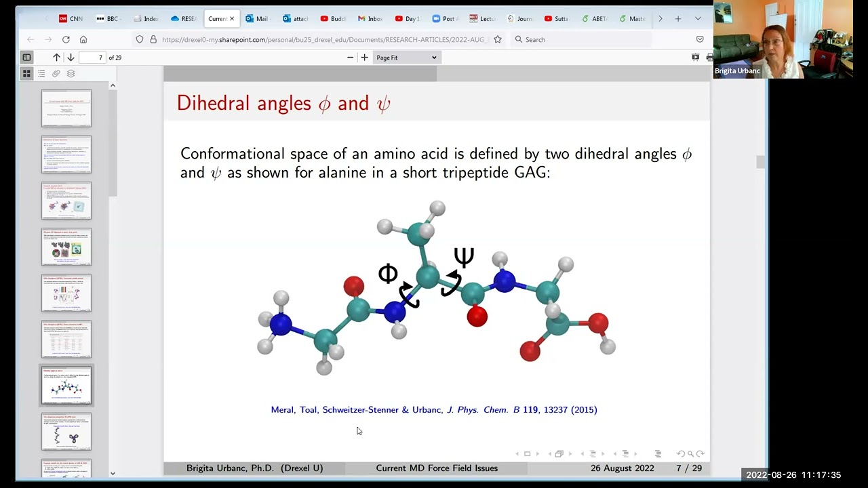Save page to Pocket icon
Viewport: 868px width, 488px height.
tap(700, 39)
